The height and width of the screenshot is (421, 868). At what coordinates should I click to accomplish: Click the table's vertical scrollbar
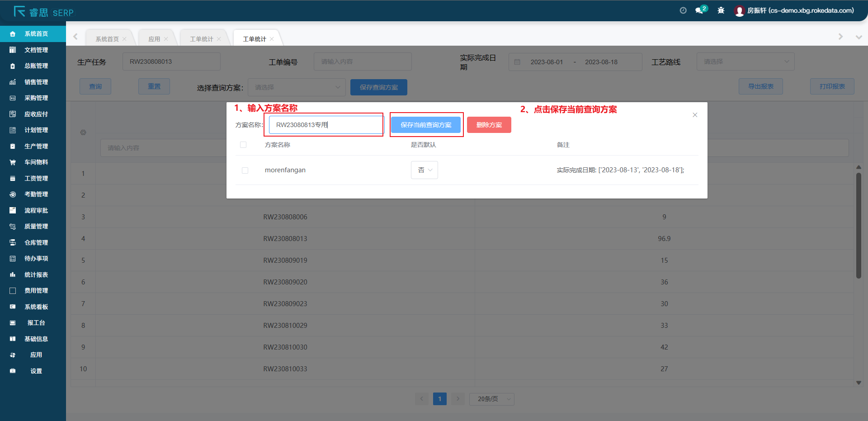[x=858, y=226]
